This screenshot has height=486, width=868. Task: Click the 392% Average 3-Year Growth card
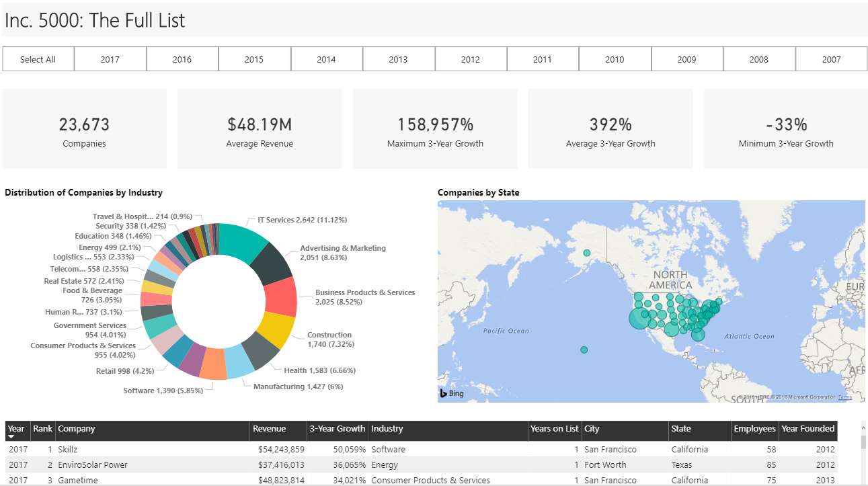(x=610, y=128)
